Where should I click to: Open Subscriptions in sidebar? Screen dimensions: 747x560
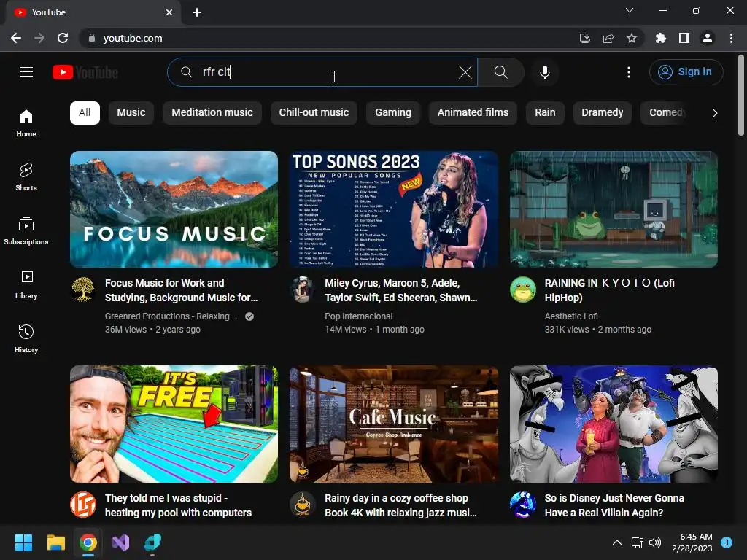(26, 231)
